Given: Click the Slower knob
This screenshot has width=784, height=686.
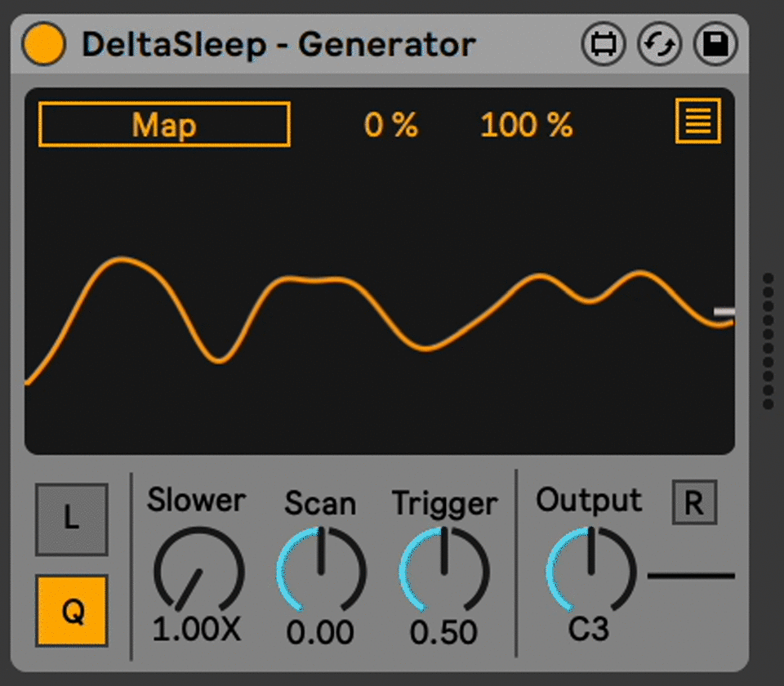Looking at the screenshot, I should pos(198,571).
